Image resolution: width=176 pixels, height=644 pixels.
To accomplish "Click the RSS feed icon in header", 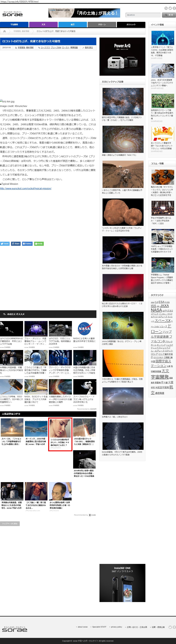I will coord(166,8).
